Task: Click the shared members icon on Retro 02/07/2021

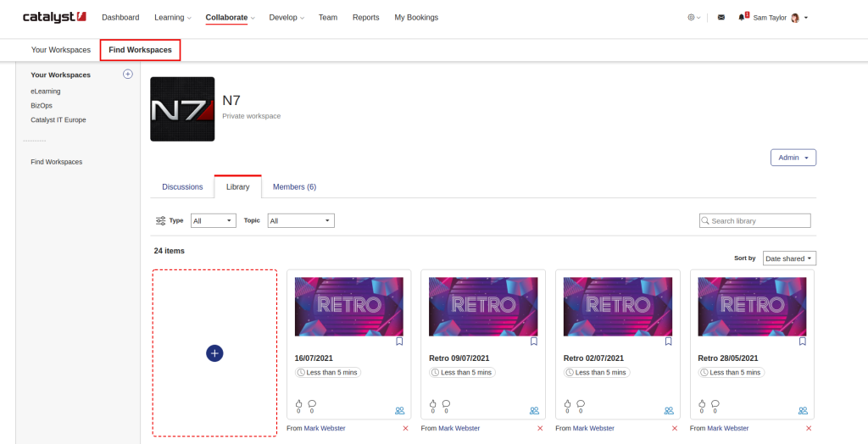Action: point(669,411)
